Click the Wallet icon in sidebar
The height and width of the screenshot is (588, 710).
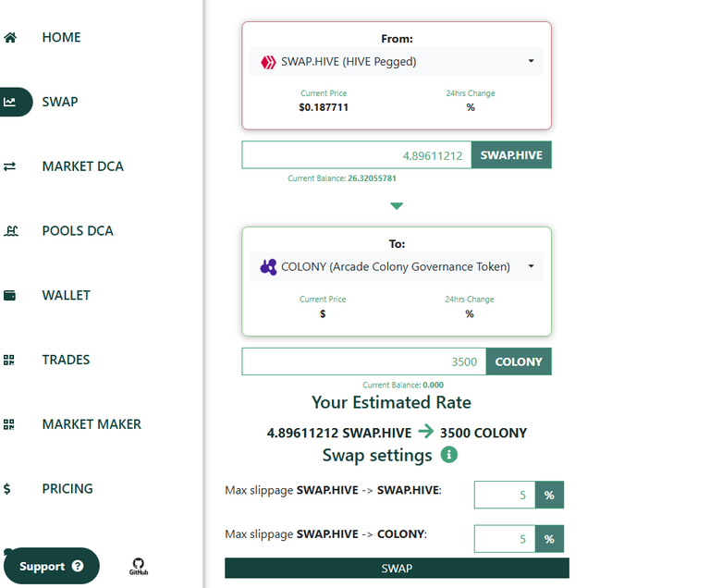pos(9,295)
